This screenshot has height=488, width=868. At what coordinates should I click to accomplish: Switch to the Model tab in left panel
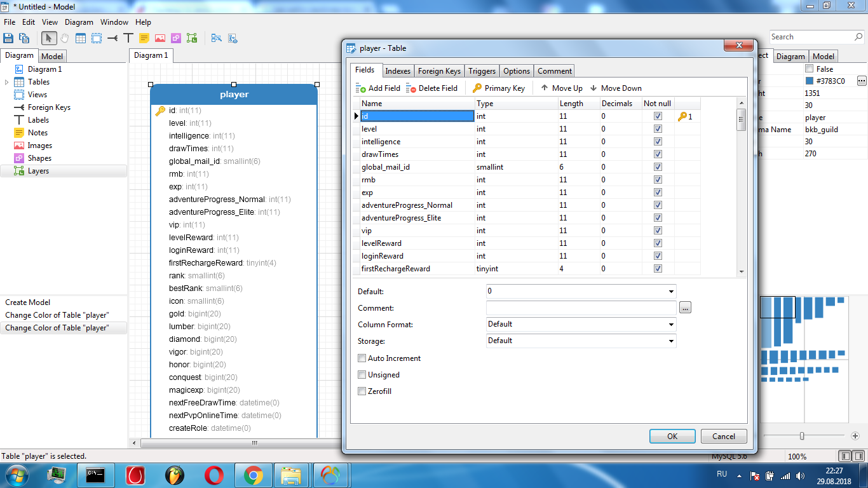pyautogui.click(x=52, y=57)
